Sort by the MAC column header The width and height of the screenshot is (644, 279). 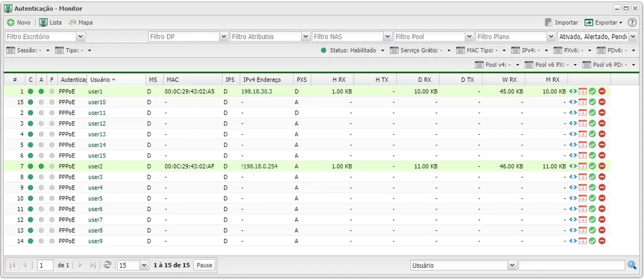coord(193,79)
